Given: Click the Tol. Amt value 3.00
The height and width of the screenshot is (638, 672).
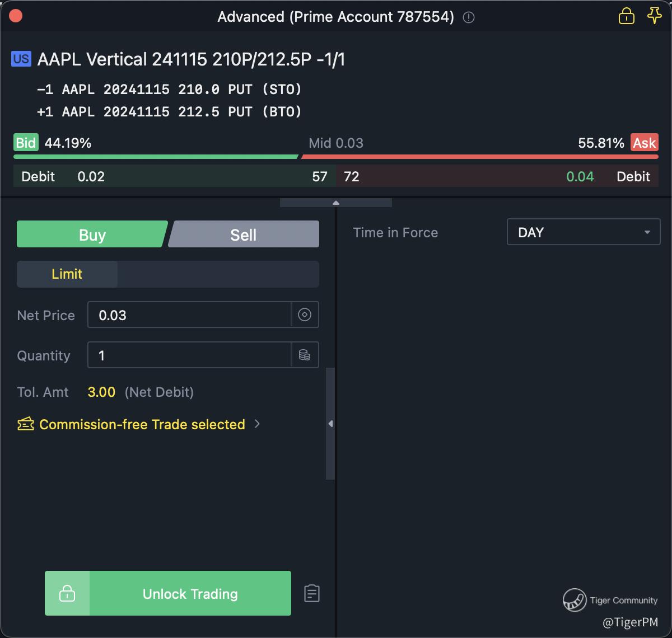Looking at the screenshot, I should click(x=101, y=392).
